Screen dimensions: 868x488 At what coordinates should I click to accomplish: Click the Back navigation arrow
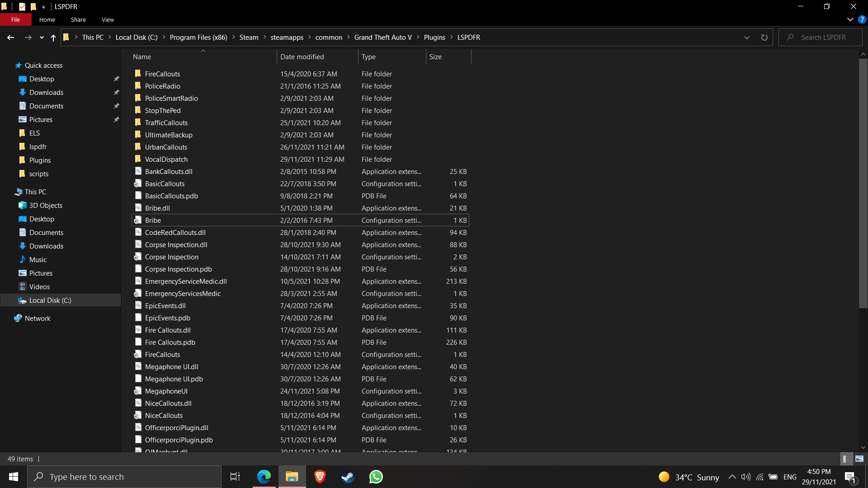pos(10,38)
